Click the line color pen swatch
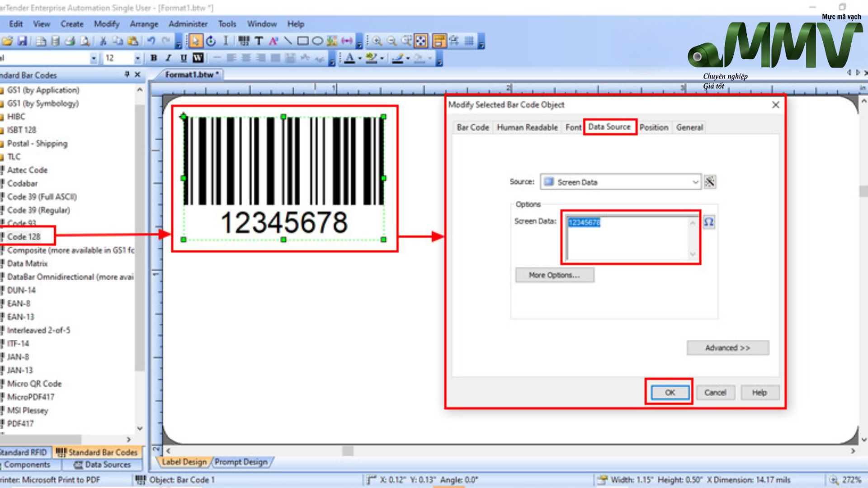Viewport: 868px width, 488px height. point(397,58)
